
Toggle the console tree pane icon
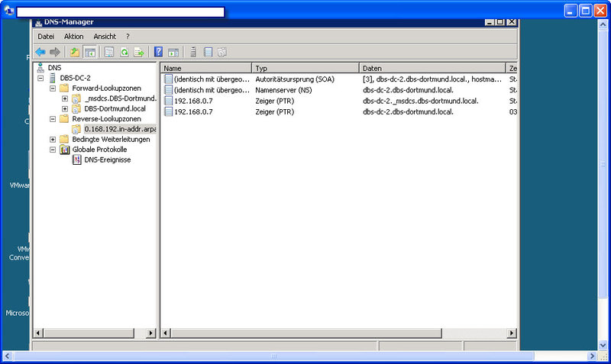point(90,52)
